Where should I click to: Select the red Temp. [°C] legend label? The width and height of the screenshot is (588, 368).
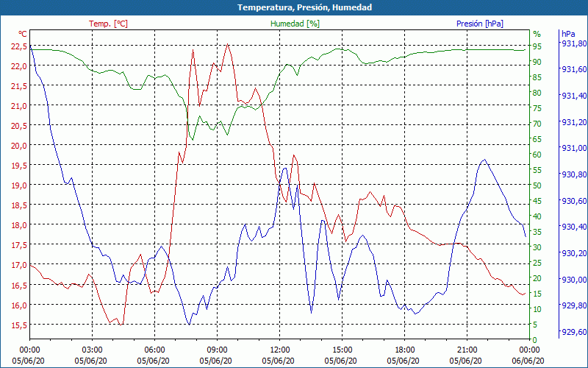108,24
